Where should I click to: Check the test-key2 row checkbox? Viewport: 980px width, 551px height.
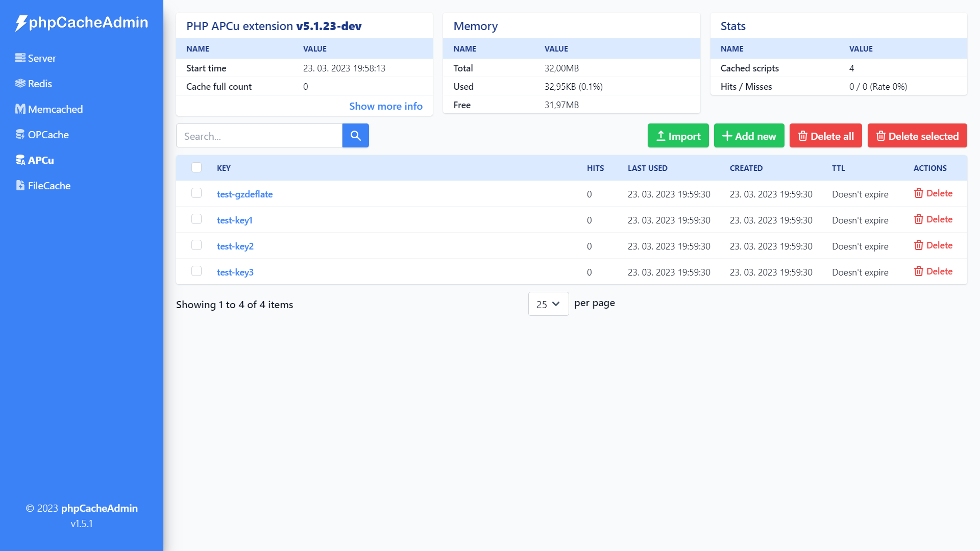click(197, 245)
